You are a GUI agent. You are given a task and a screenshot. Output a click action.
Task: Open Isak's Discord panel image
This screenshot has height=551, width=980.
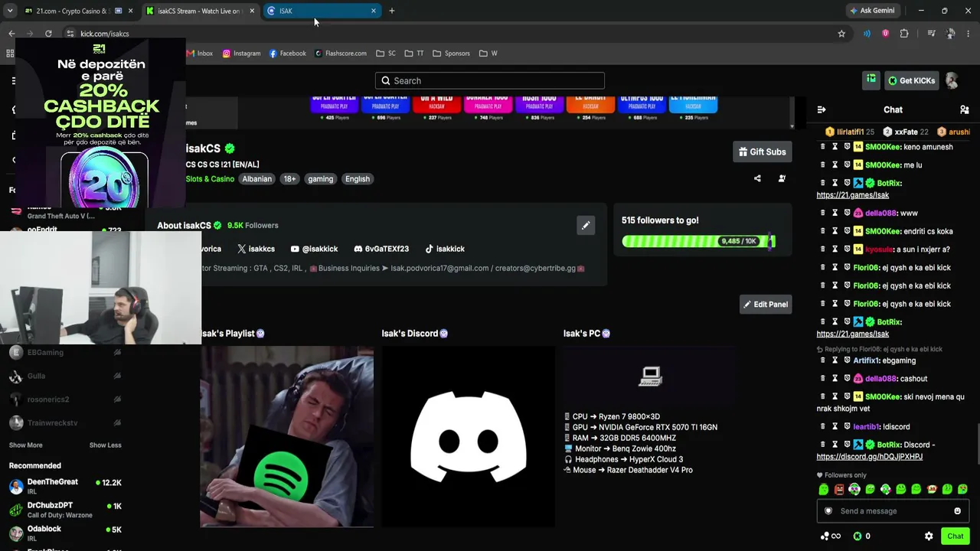point(469,437)
